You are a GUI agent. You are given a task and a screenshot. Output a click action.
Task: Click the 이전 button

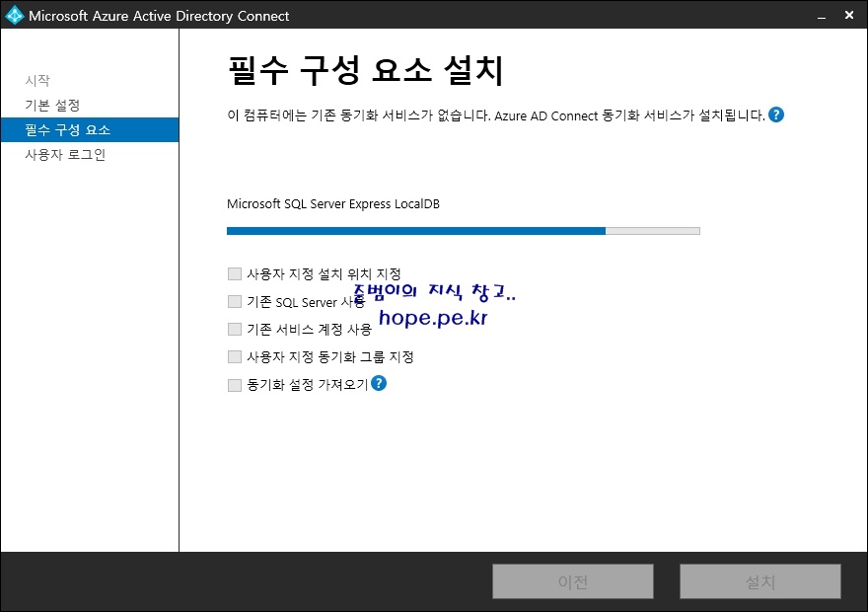573,581
